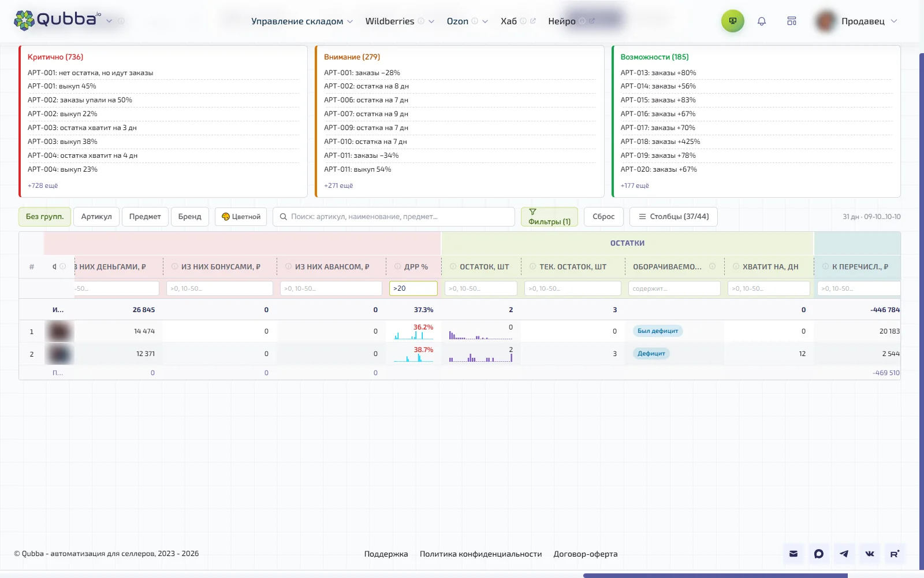This screenshot has height=578, width=924.
Task: Open the Telegram icon in footer
Action: coord(844,554)
